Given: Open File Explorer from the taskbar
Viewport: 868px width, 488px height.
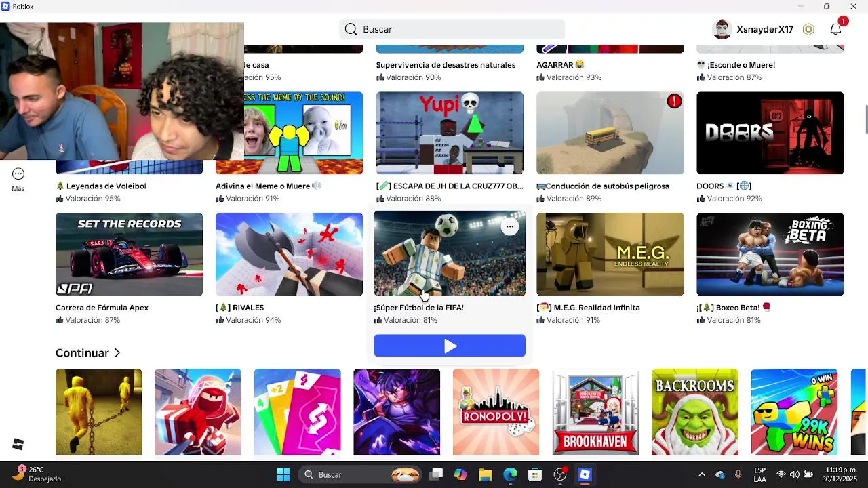Looking at the screenshot, I should (x=485, y=474).
